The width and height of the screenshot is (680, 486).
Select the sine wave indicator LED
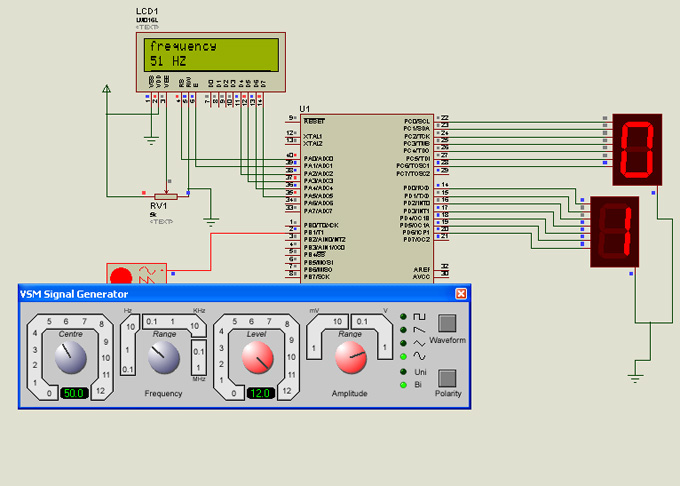pos(403,355)
